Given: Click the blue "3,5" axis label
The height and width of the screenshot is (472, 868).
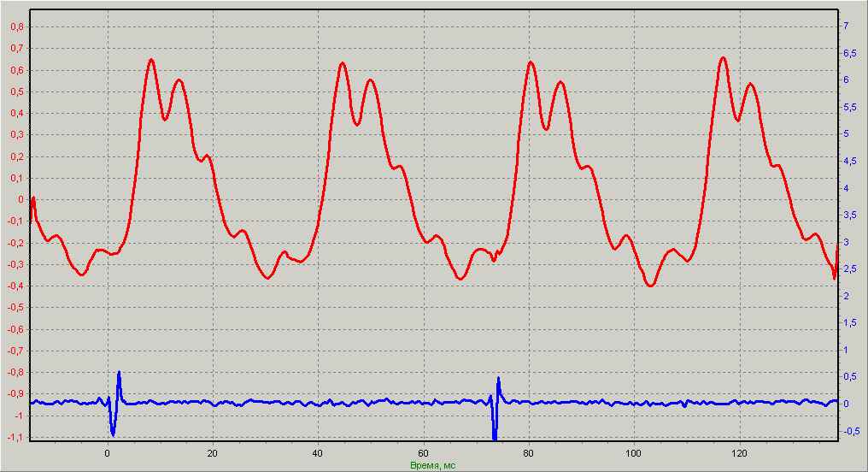Looking at the screenshot, I should click(x=849, y=215).
